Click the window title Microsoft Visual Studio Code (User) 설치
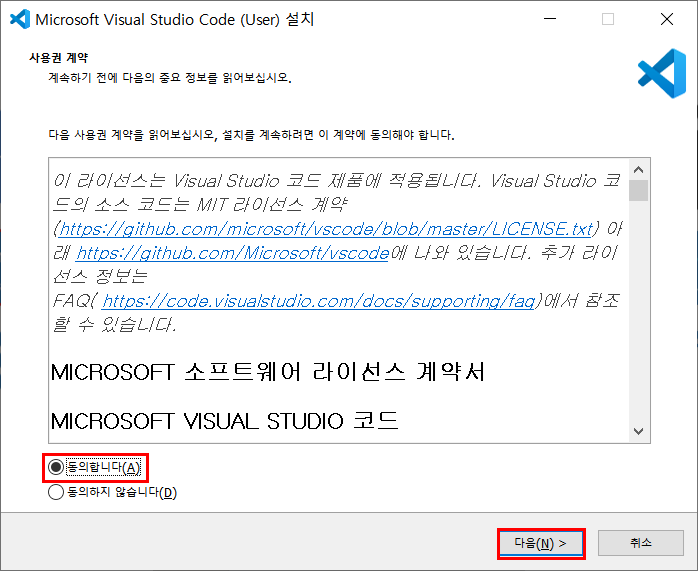The width and height of the screenshot is (698, 571). [175, 19]
